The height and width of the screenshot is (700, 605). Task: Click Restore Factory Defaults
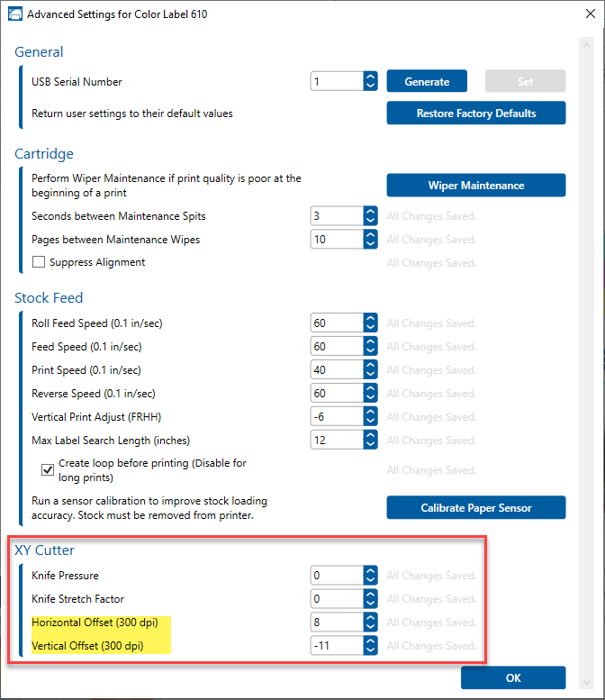click(476, 113)
